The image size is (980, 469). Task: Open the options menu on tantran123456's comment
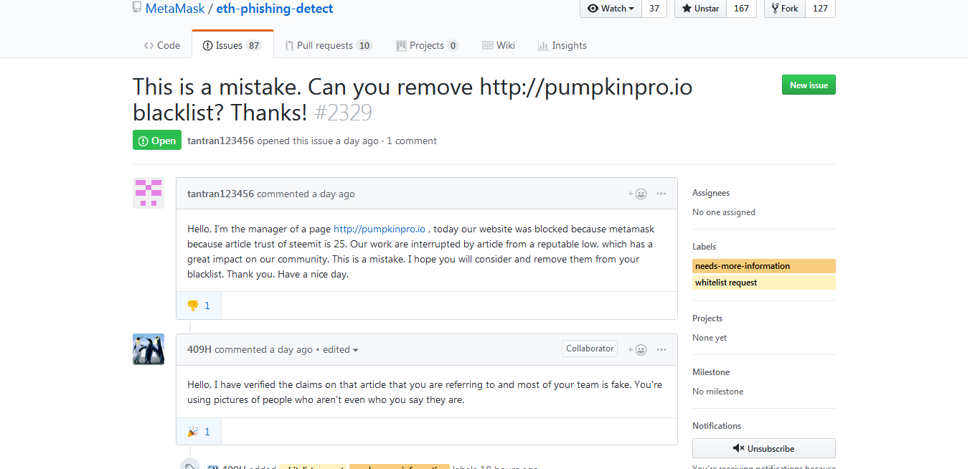(x=661, y=194)
